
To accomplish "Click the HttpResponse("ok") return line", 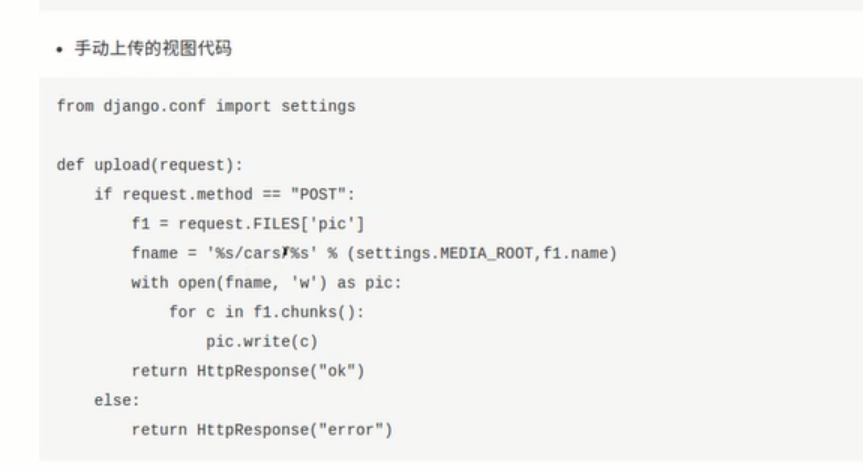I will [248, 371].
